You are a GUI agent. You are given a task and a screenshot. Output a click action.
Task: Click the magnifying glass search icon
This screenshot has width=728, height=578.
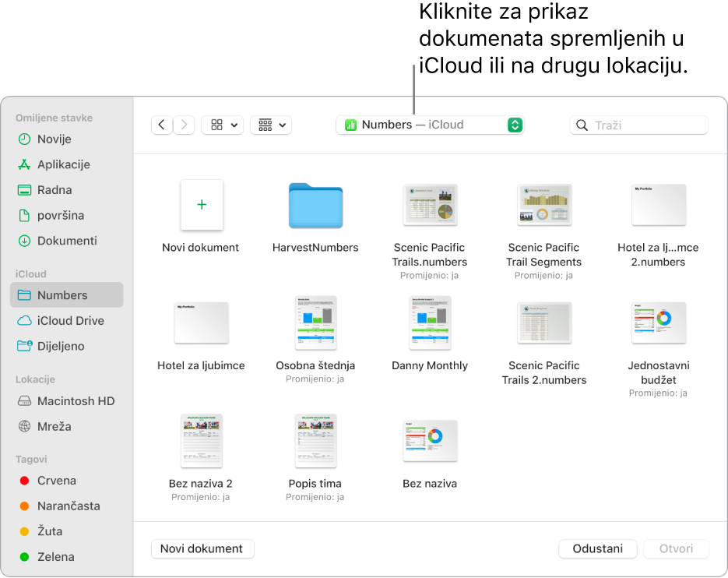[x=582, y=125]
